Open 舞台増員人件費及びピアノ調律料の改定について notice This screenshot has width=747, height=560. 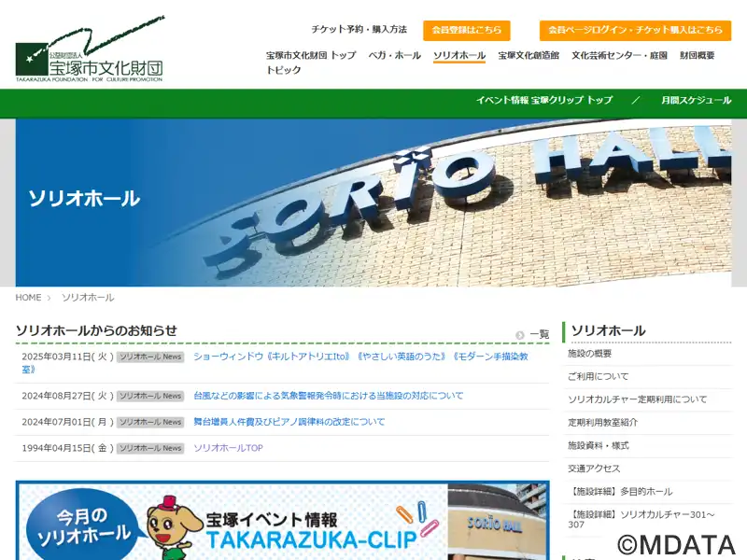tap(289, 422)
